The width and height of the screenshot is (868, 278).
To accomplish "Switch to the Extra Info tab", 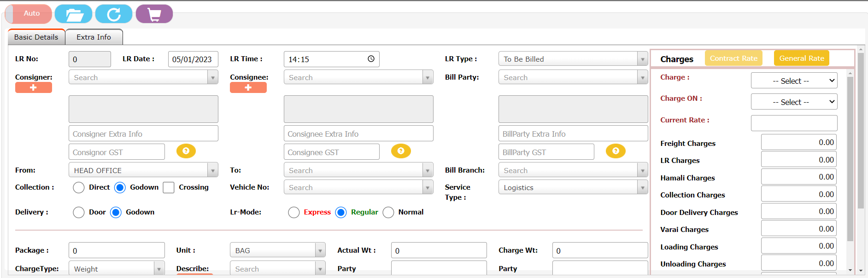I will point(94,37).
